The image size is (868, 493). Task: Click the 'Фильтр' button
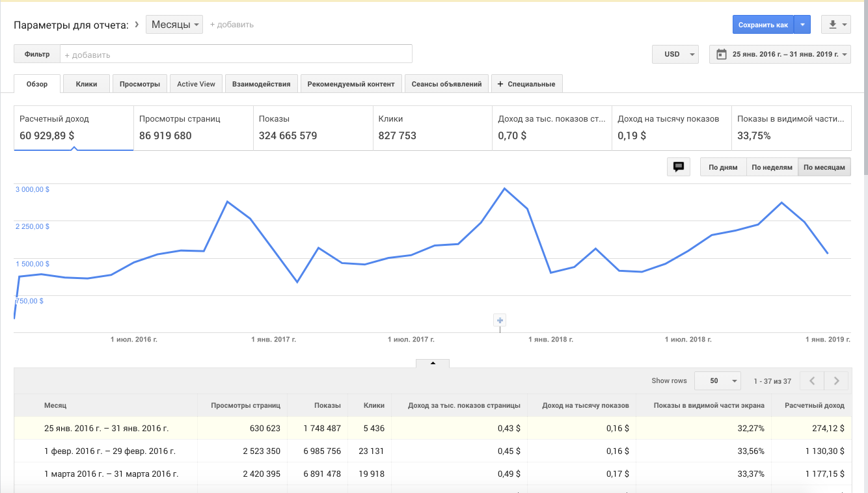tap(37, 55)
